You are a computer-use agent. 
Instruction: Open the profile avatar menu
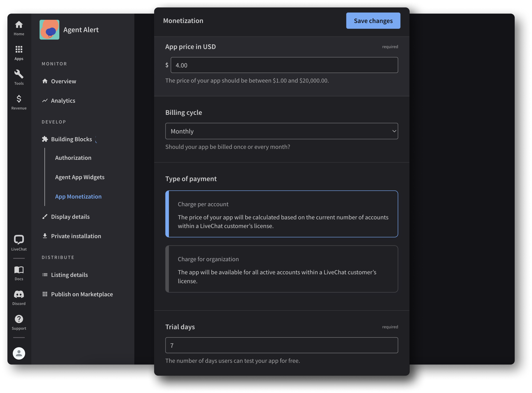[19, 353]
